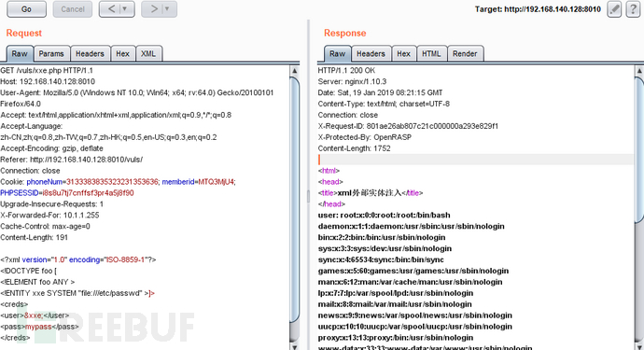The width and height of the screenshot is (644, 350).
Task: Open the previous-history dropdown beside the left arrow
Action: point(126,9)
